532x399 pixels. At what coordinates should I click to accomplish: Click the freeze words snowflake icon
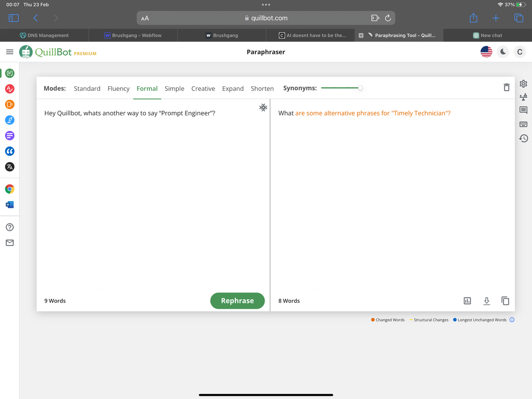tap(263, 108)
